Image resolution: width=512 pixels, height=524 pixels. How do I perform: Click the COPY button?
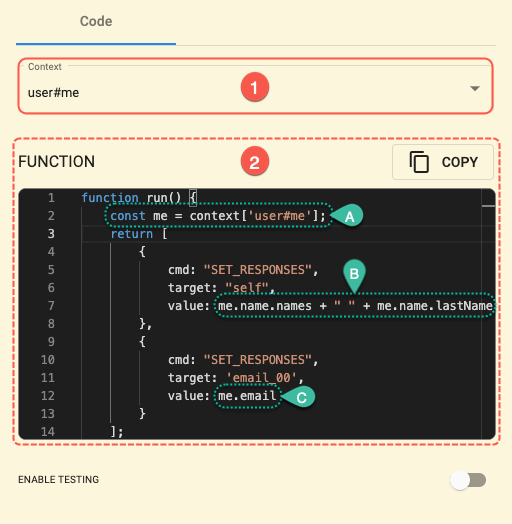[442, 162]
